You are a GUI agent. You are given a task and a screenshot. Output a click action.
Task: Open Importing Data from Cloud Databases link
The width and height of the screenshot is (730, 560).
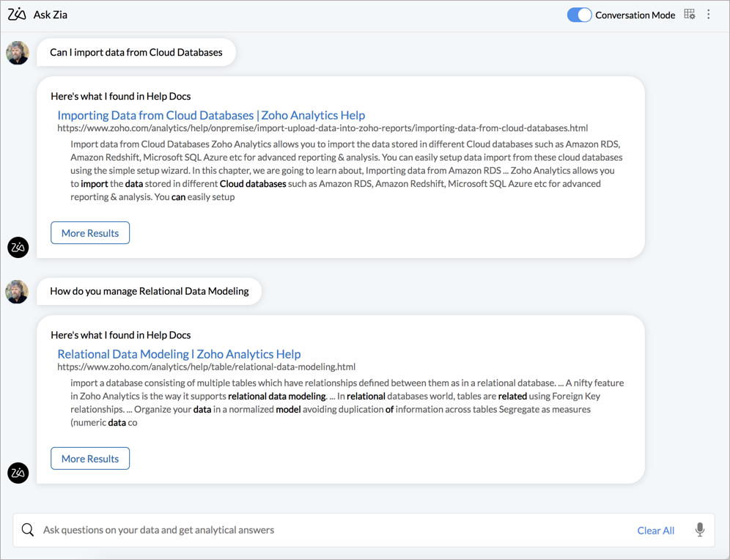click(211, 115)
